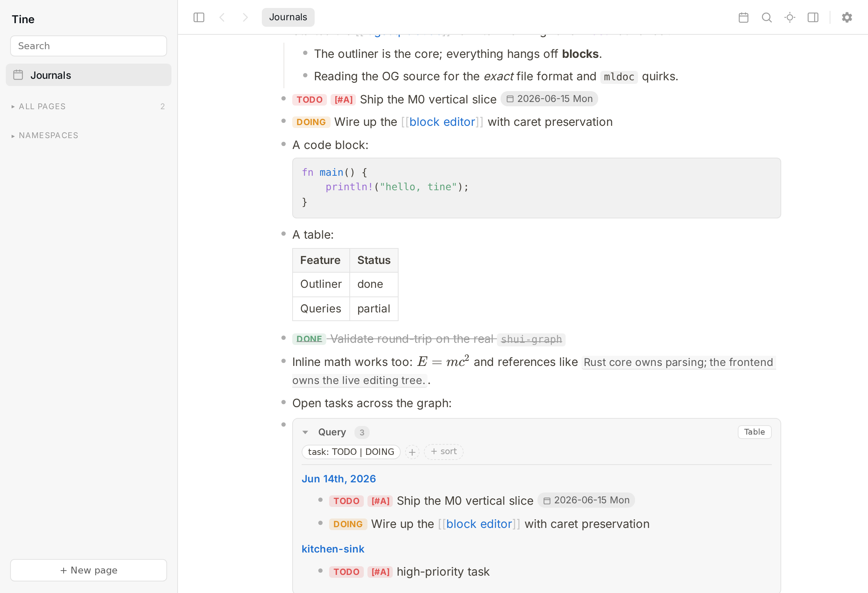Click the + New page button
Viewport: 868px width, 593px height.
pyautogui.click(x=89, y=571)
